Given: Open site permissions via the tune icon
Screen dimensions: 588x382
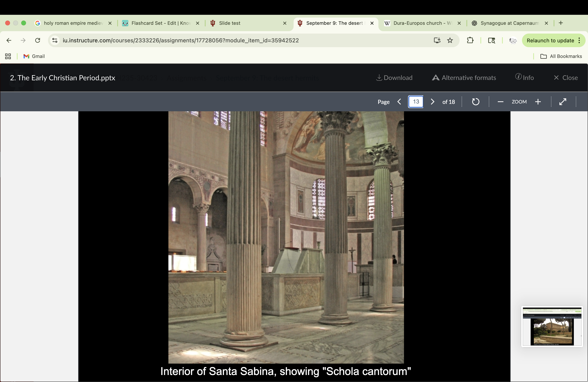Looking at the screenshot, I should [x=55, y=41].
